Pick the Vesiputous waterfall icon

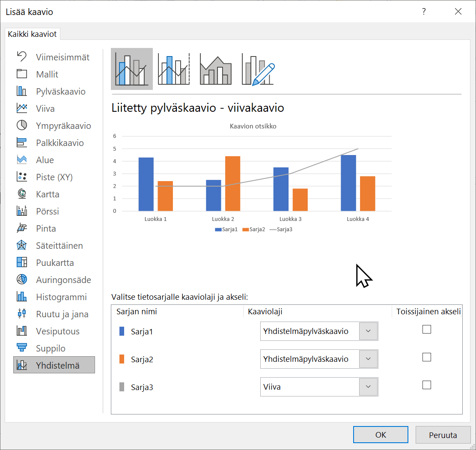coord(21,331)
